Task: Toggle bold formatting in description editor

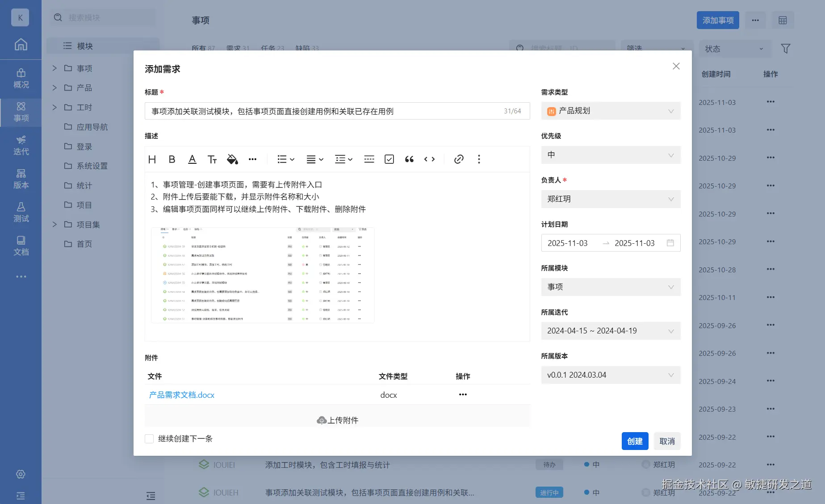Action: [172, 159]
